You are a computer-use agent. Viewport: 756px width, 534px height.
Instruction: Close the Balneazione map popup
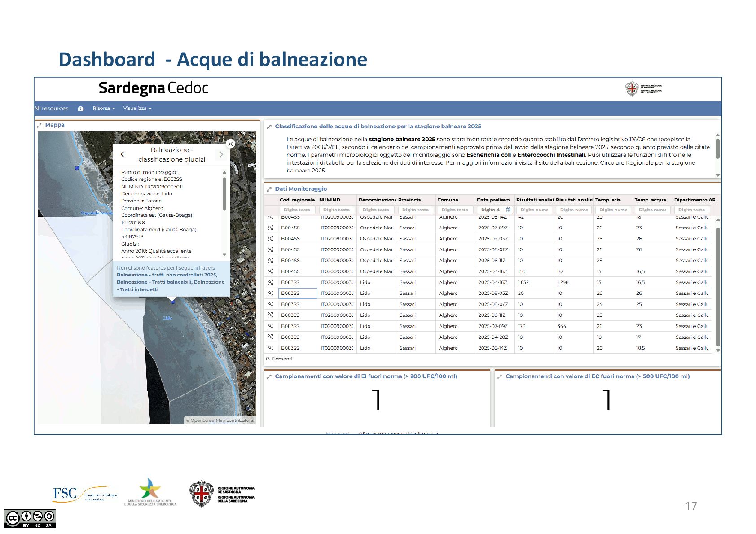[230, 144]
